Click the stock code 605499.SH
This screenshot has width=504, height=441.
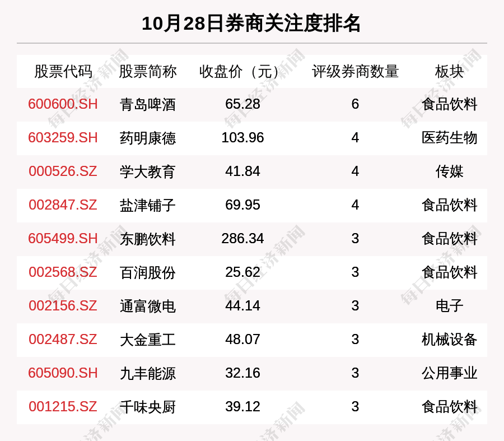click(x=62, y=239)
